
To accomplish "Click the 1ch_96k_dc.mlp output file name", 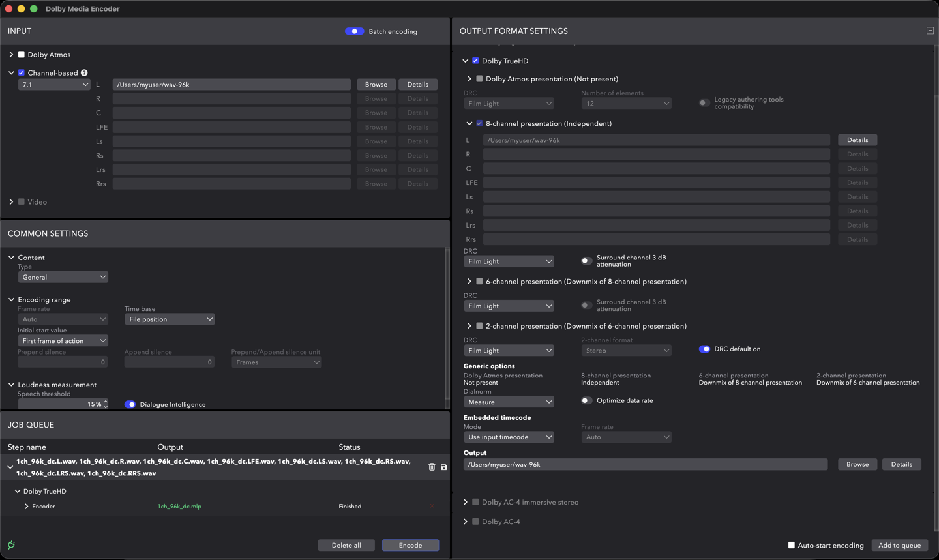I will pos(179,506).
